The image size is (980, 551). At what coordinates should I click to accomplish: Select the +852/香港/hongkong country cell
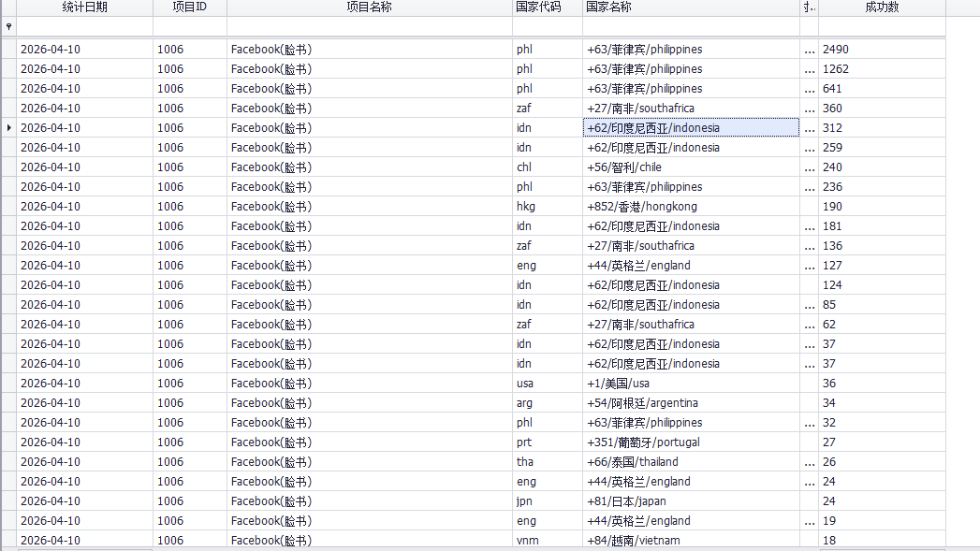coord(692,206)
